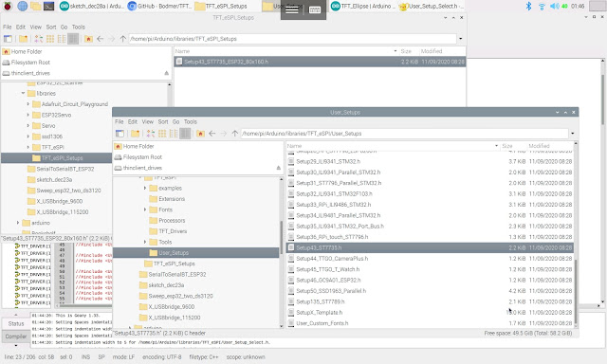This screenshot has width=607, height=364.
Task: Expand ESP32Servo folder in tree
Action: click(x=28, y=115)
